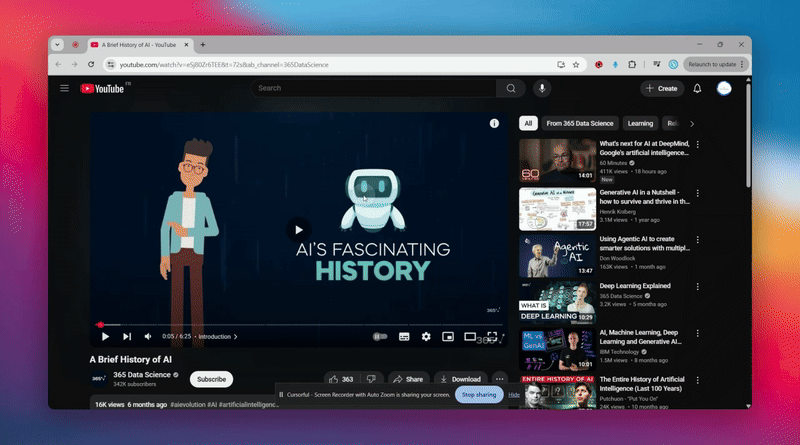800x445 pixels.
Task: Select the From 365 Data Science chip
Action: coord(580,123)
